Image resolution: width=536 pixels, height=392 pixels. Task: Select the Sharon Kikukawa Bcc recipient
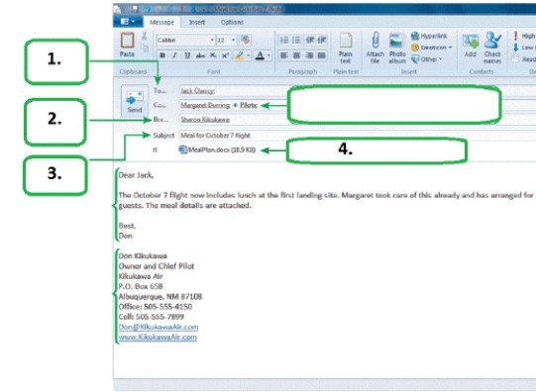[205, 120]
